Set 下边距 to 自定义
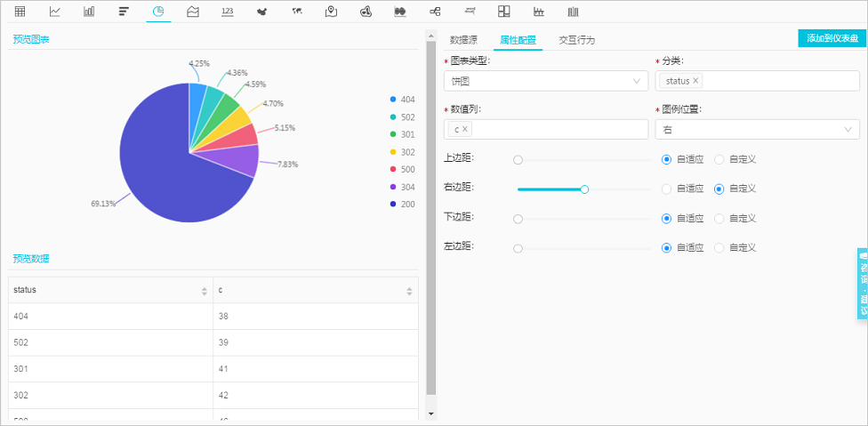The height and width of the screenshot is (426, 868). coord(719,219)
